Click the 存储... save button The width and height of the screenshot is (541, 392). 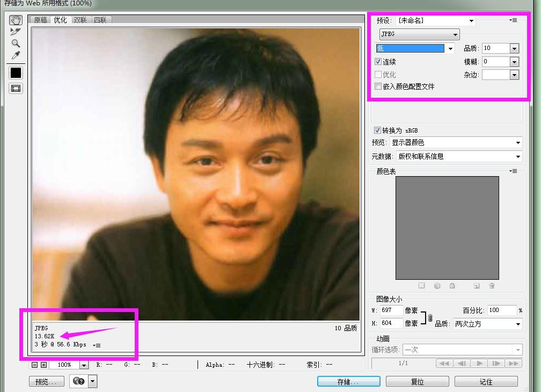tap(348, 382)
